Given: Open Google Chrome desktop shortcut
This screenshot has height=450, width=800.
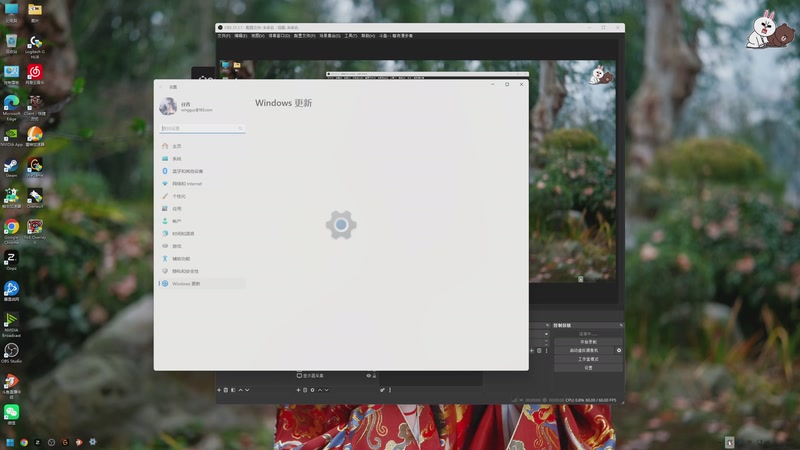Looking at the screenshot, I should pos(11,232).
